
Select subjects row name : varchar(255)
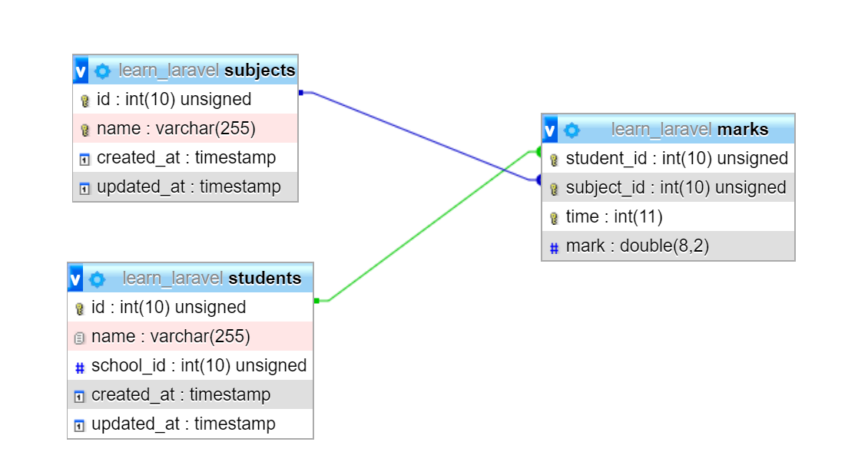(x=185, y=128)
